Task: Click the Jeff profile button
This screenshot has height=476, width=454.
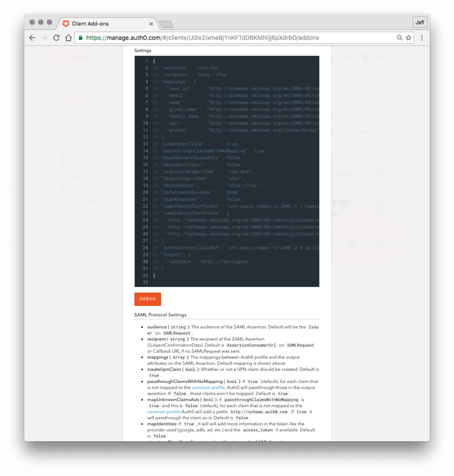Action: point(420,22)
